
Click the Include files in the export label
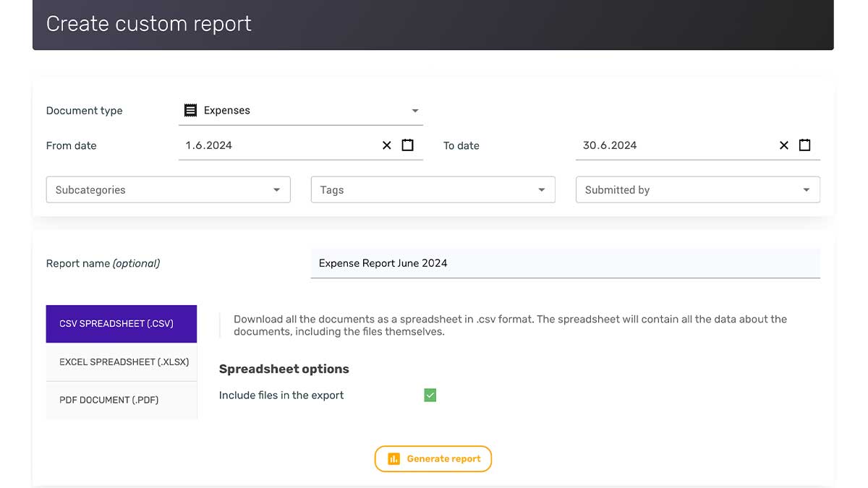(281, 395)
